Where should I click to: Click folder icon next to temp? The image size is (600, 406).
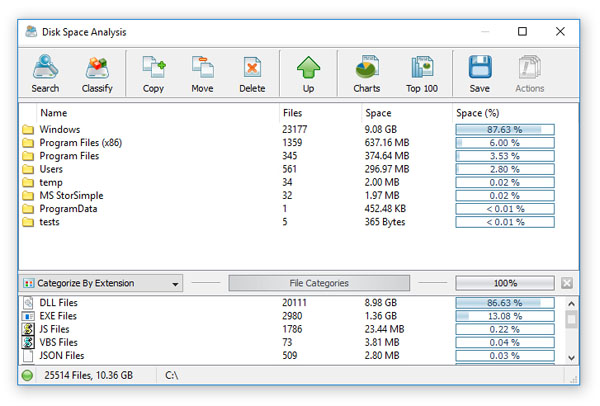pyautogui.click(x=28, y=183)
